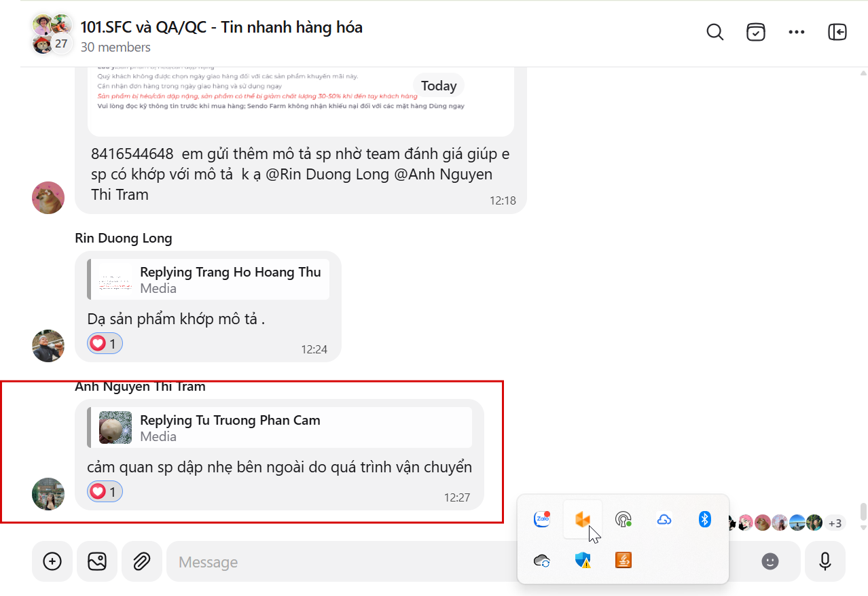Show the +3 seen-by list
The width and height of the screenshot is (868, 596).
coord(835,523)
